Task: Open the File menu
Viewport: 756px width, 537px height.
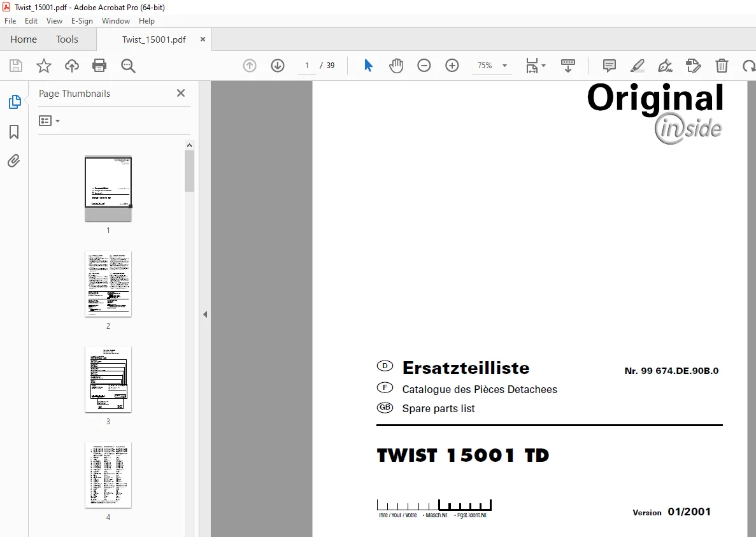Action: point(10,21)
